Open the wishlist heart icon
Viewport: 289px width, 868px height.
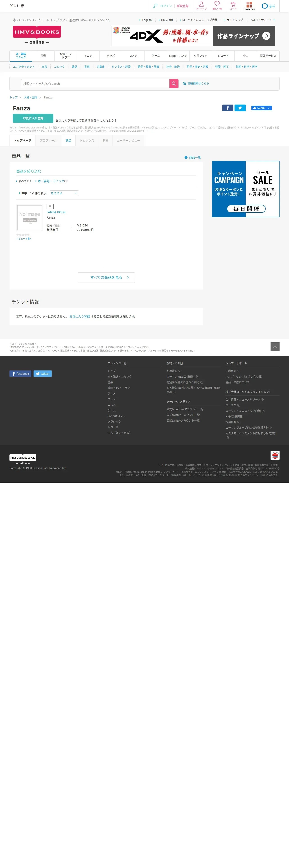coord(217,6)
